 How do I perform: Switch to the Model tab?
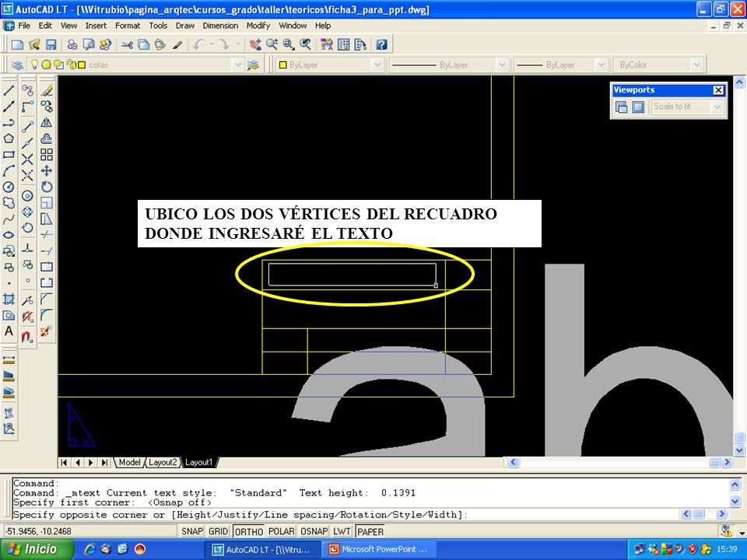pyautogui.click(x=129, y=462)
